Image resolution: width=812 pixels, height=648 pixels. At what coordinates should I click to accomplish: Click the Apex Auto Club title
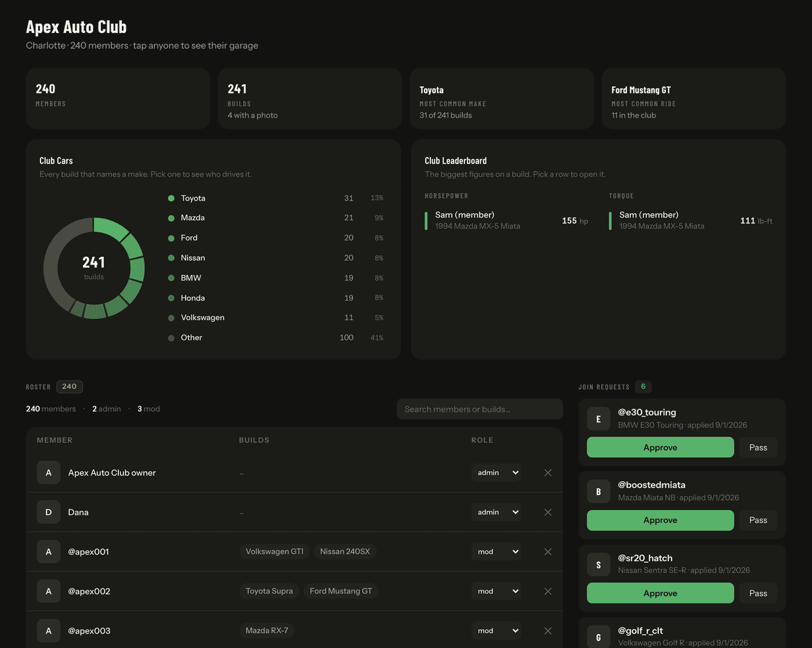76,27
